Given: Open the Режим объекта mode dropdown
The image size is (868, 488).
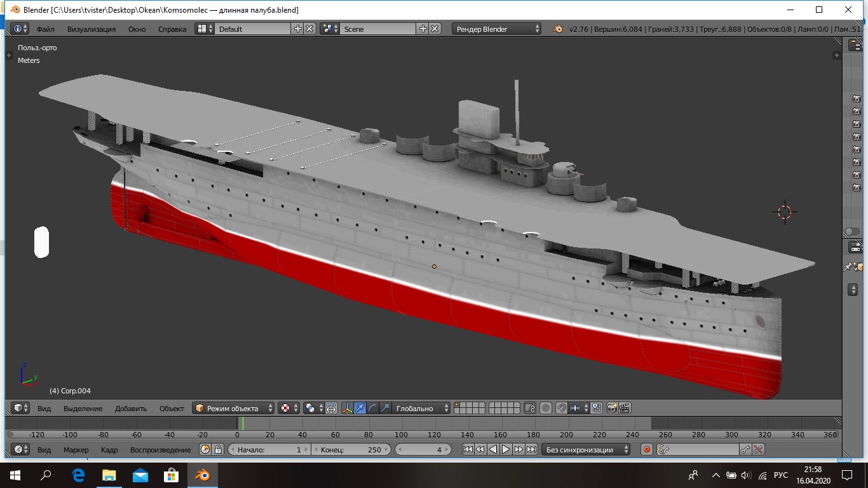Looking at the screenshot, I should pyautogui.click(x=234, y=408).
